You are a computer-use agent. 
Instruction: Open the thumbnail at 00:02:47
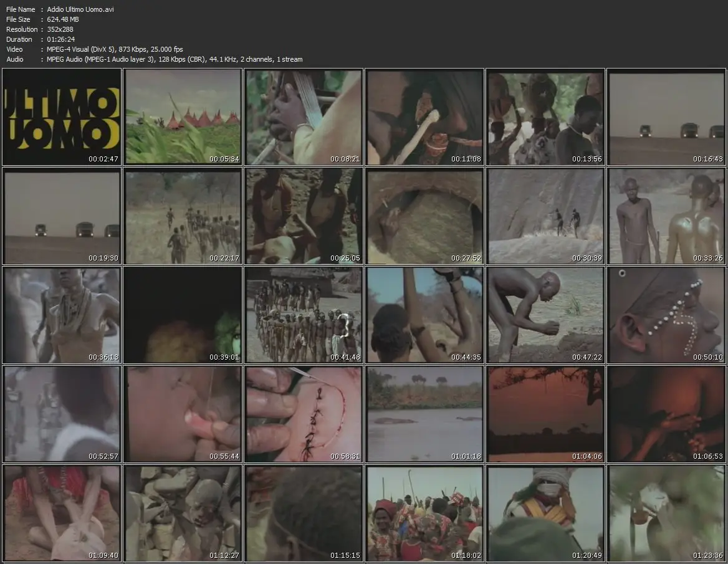(62, 117)
